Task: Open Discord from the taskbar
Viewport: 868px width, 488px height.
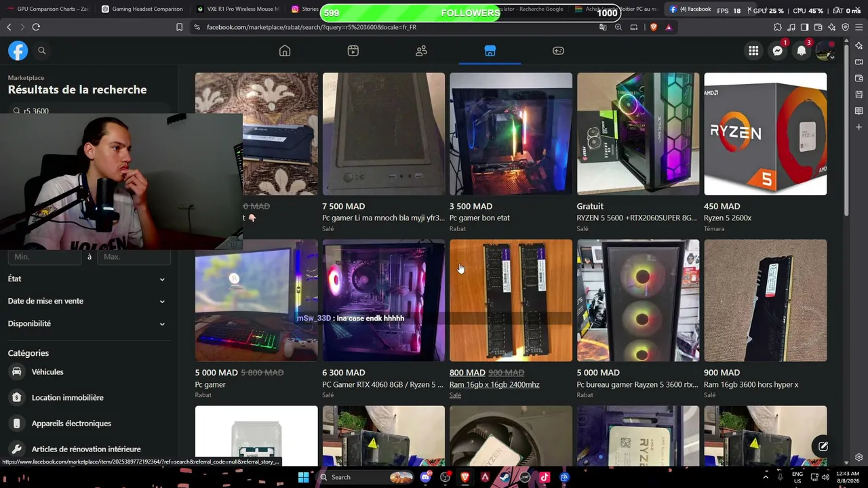Action: (x=426, y=477)
